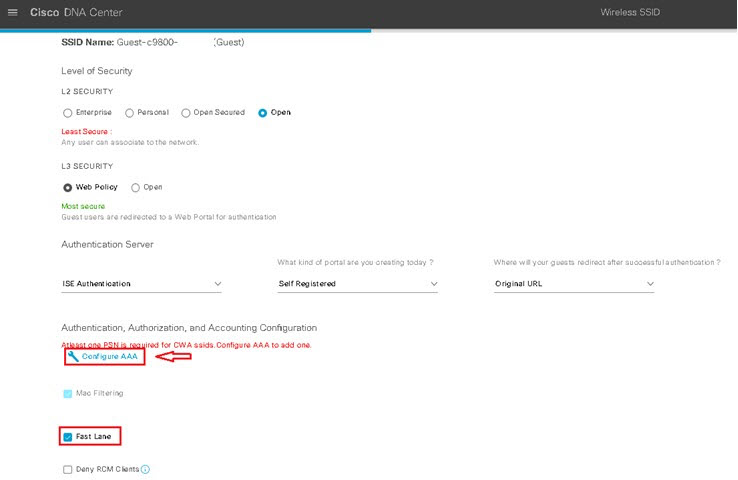This screenshot has height=480, width=738.
Task: Click the L3 SECURITY section label
Action: click(87, 166)
